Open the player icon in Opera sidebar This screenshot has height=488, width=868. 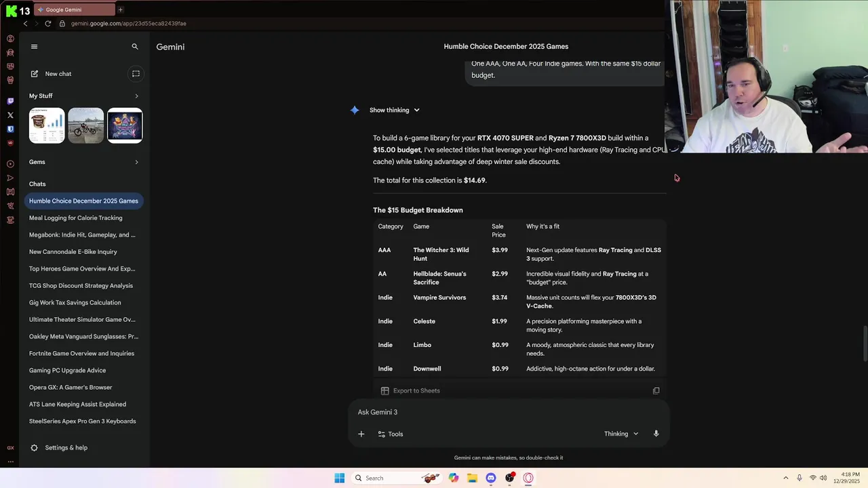pyautogui.click(x=10, y=164)
